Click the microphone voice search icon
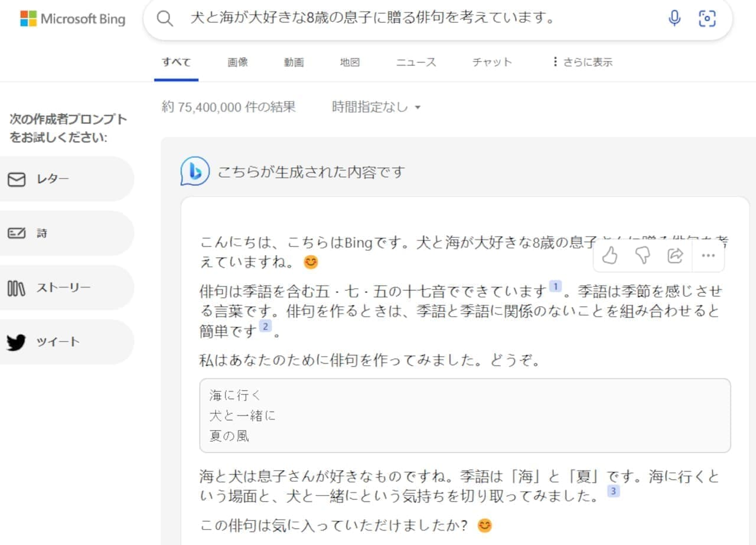 coord(674,19)
